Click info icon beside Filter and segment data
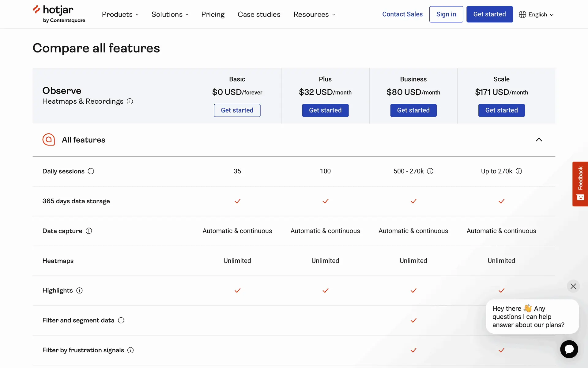588x368 pixels. point(121,320)
